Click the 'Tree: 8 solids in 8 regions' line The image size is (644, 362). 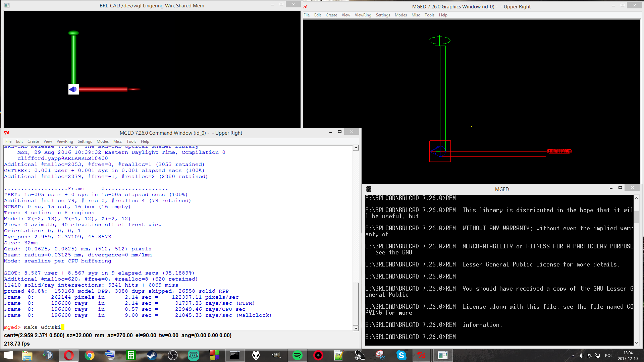tap(49, 213)
